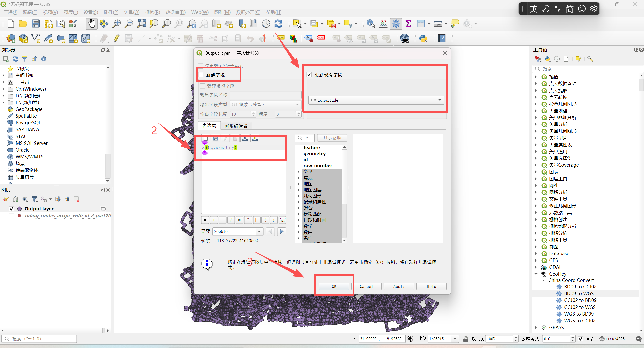The image size is (644, 348).
Task: Open the Python console icon
Action: (x=423, y=38)
